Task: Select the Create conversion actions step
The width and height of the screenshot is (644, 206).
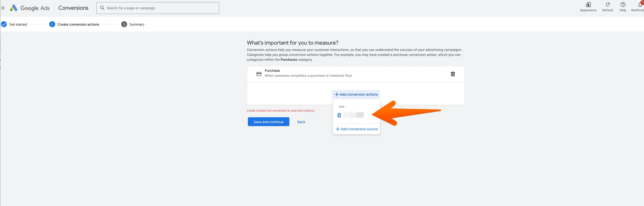Action: [x=74, y=25]
